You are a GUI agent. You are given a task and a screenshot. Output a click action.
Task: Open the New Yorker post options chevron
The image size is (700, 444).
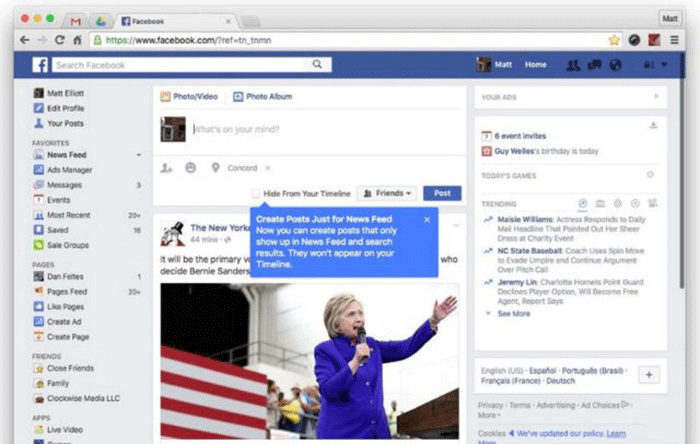[456, 225]
